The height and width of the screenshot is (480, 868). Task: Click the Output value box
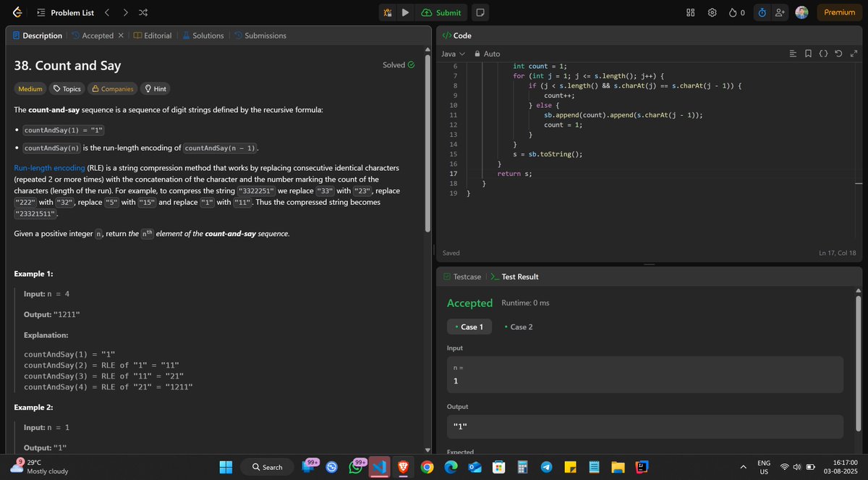pos(645,426)
